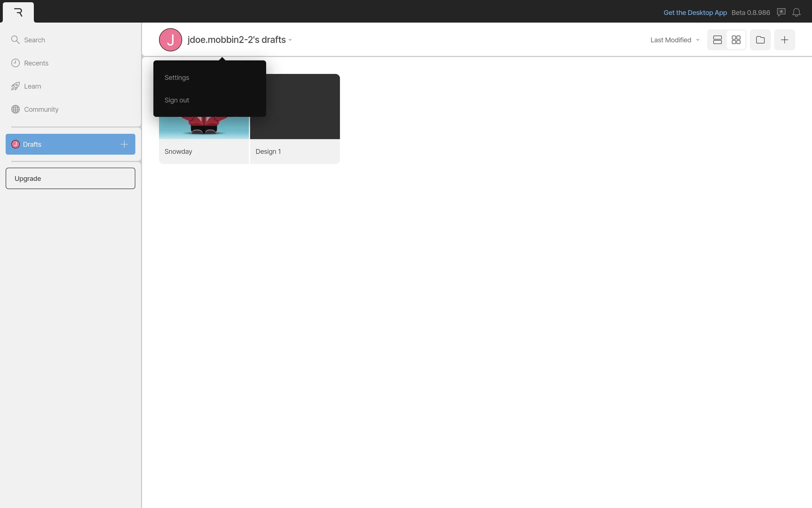The image size is (812, 508).
Task: Create a new file with the top-right plus
Action: tap(784, 40)
